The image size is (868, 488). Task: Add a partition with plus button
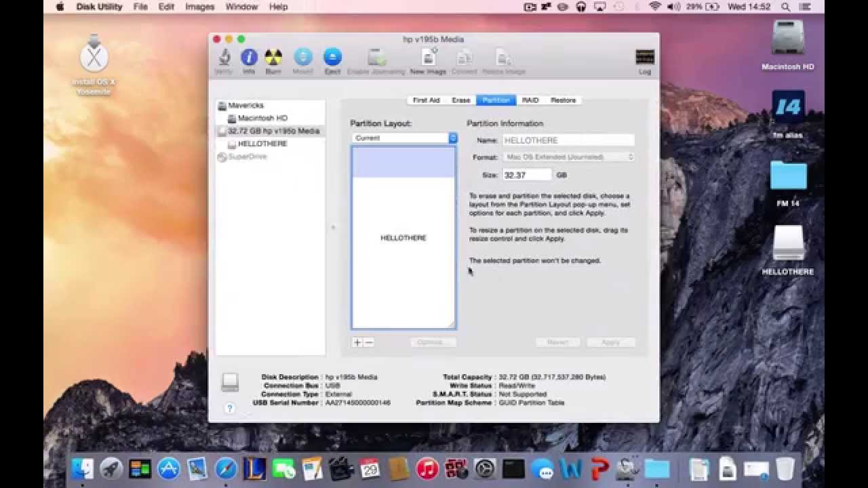click(357, 342)
